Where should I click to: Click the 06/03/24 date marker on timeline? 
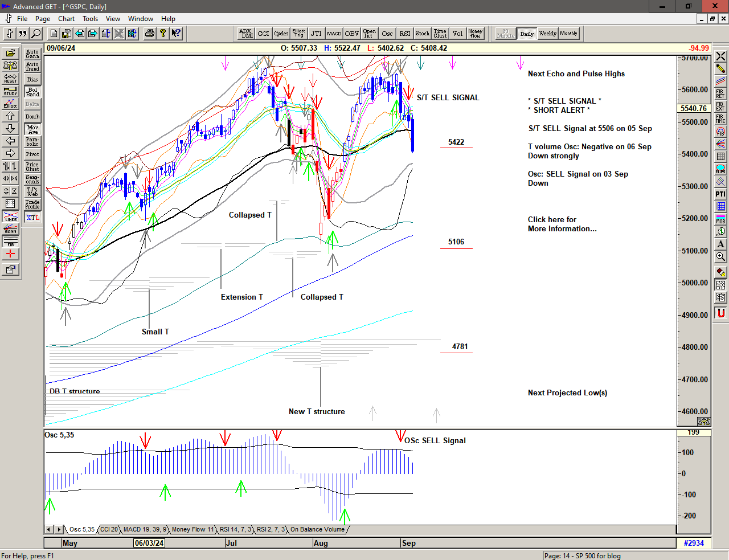coord(149,543)
